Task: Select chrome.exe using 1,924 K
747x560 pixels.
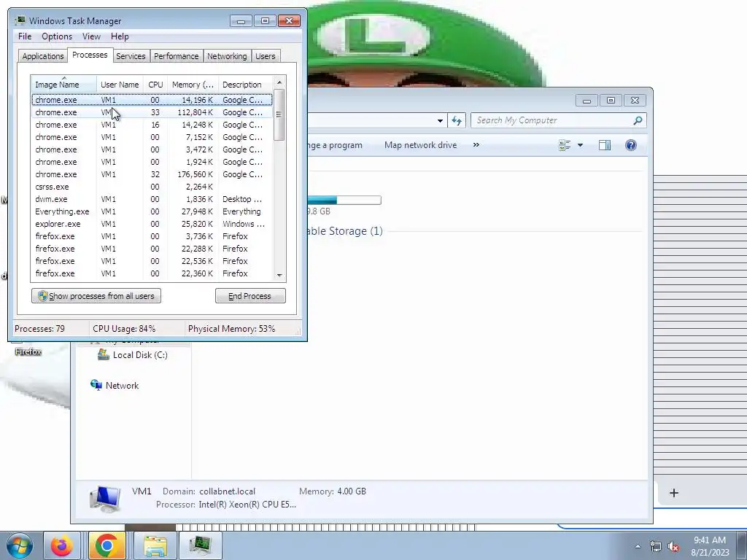Action: point(152,162)
